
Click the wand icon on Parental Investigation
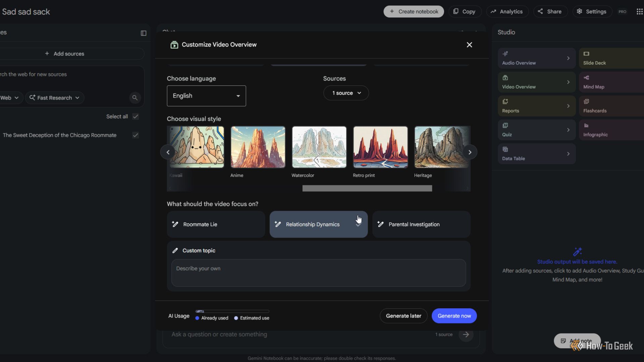click(x=380, y=224)
